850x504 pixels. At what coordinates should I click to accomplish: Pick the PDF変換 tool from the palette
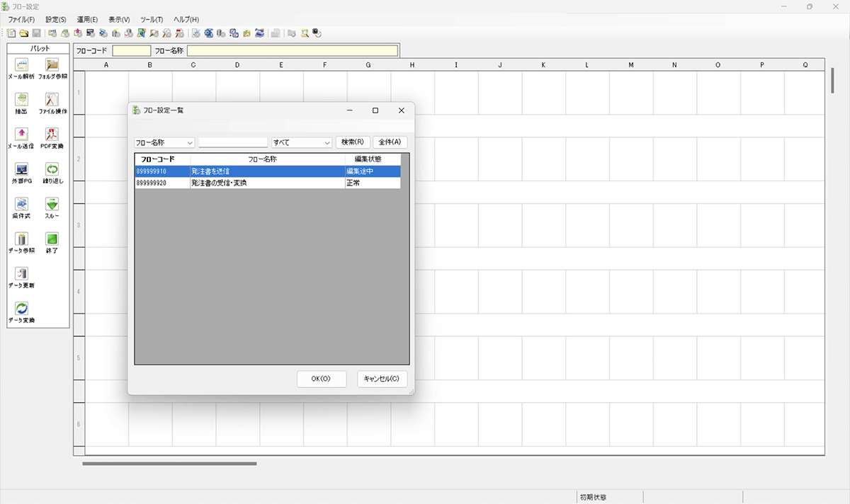click(x=52, y=134)
